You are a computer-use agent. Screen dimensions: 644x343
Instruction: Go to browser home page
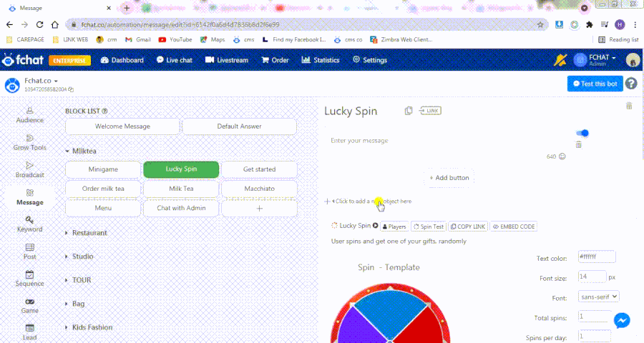[x=55, y=24]
